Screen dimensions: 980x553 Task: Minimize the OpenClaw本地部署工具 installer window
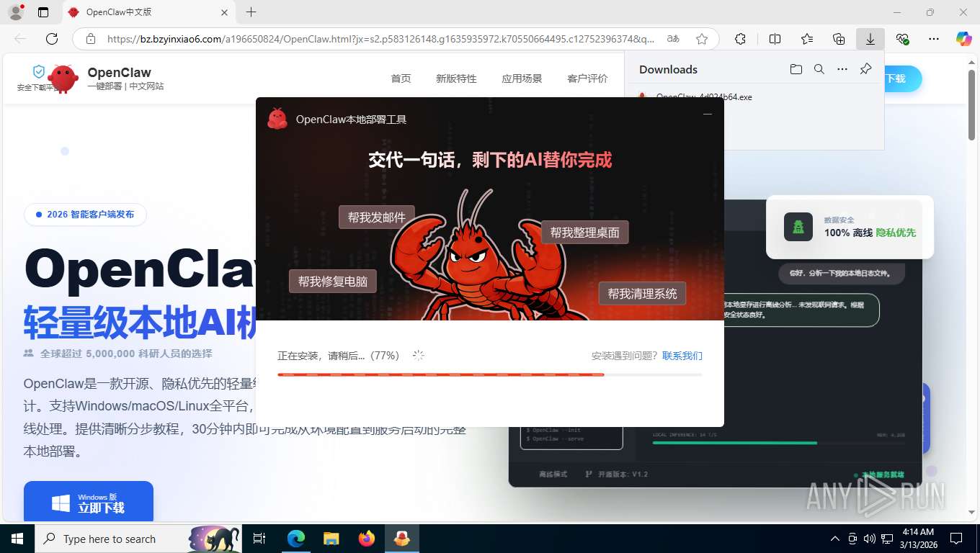[x=708, y=114]
